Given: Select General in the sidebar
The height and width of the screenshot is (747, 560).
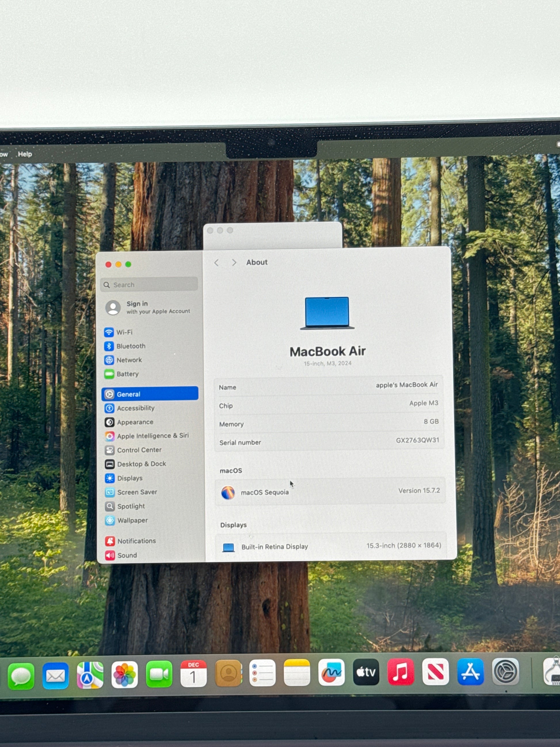Looking at the screenshot, I should (150, 394).
